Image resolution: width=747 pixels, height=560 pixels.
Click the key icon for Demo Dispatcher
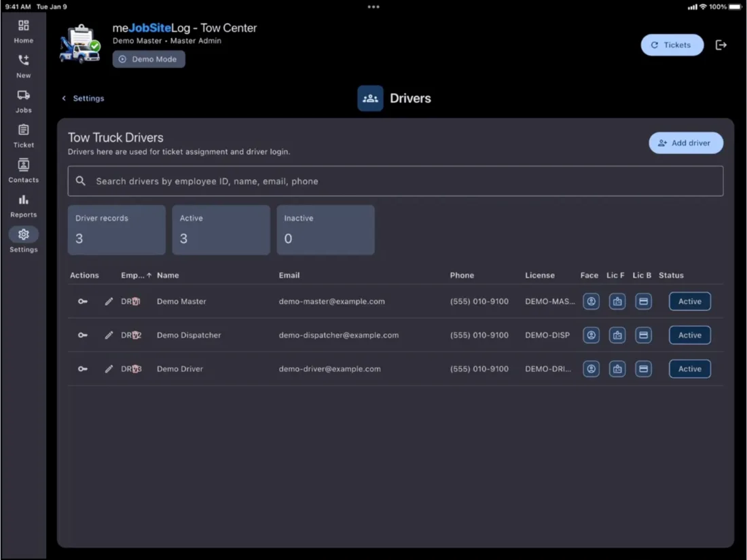[x=82, y=335]
